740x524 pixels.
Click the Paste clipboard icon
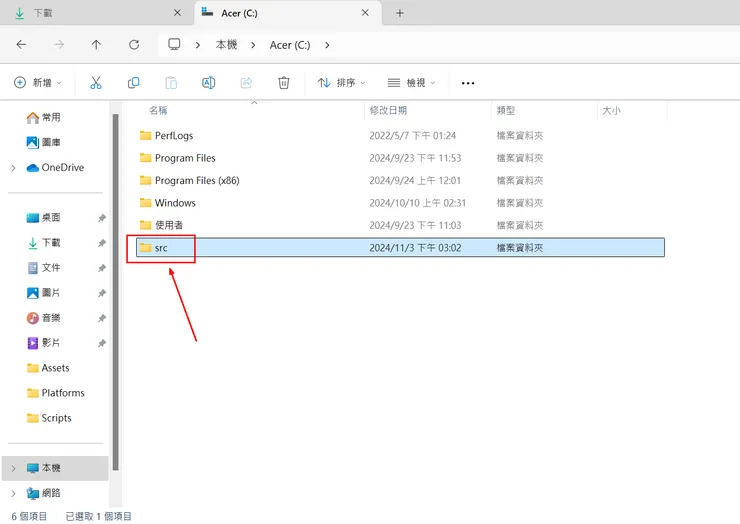171,83
